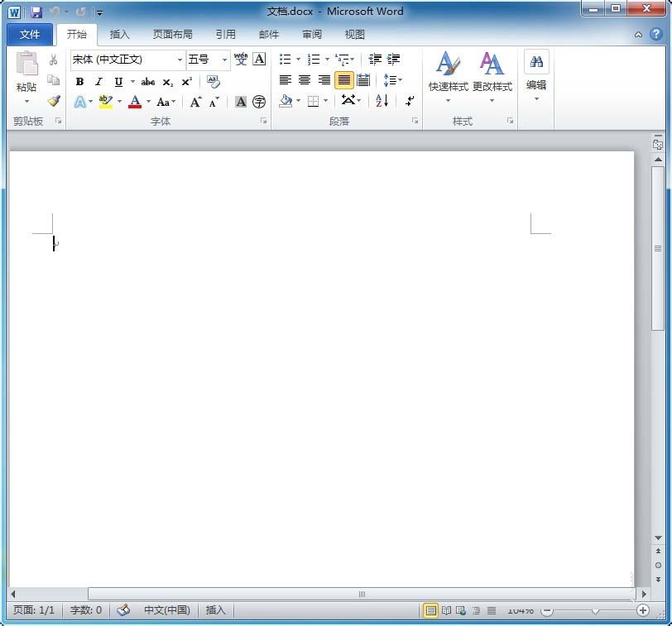Toggle Italic formatting
This screenshot has width=672, height=626.
98,82
